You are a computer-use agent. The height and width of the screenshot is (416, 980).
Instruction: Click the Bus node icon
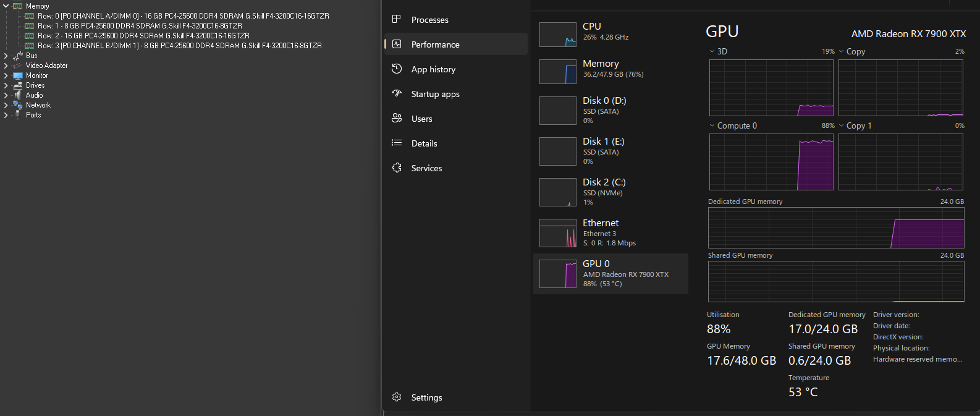point(17,56)
